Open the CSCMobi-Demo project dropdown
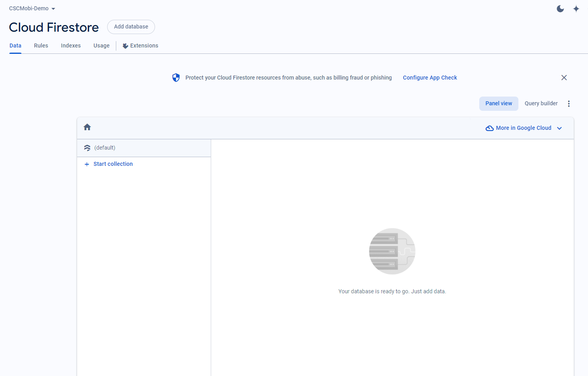 32,9
